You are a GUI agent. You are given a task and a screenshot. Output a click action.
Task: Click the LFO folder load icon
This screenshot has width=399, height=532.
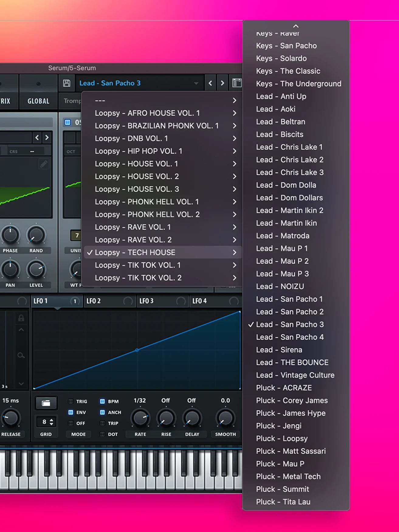(x=46, y=403)
